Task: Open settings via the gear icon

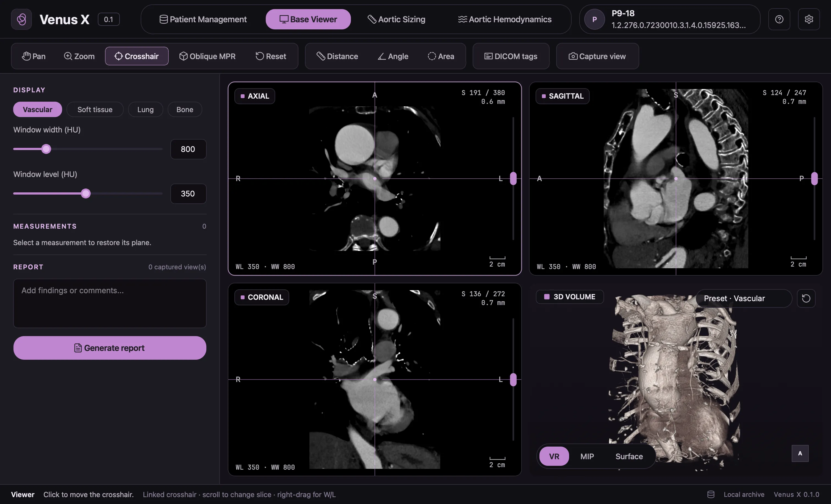Action: point(809,19)
